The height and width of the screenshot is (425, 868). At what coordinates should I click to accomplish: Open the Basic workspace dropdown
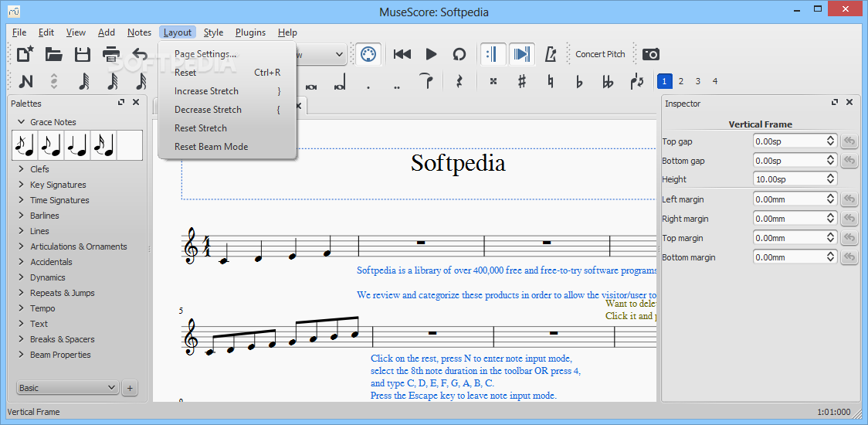68,388
